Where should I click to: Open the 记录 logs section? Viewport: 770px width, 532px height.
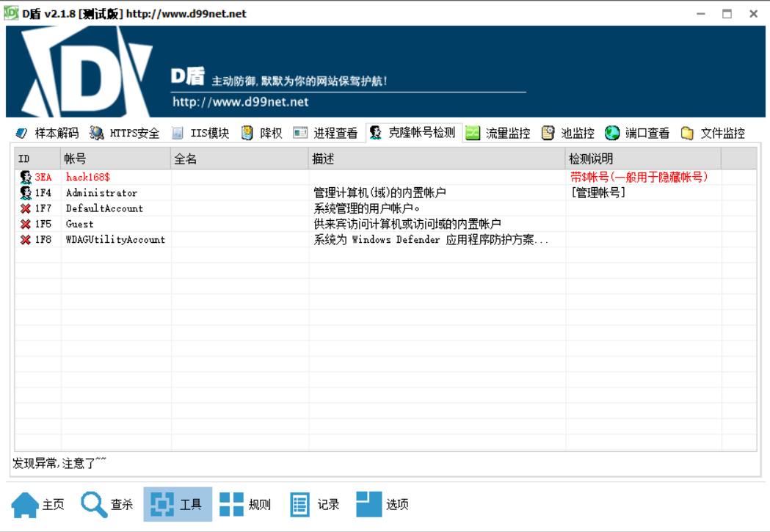(x=314, y=505)
